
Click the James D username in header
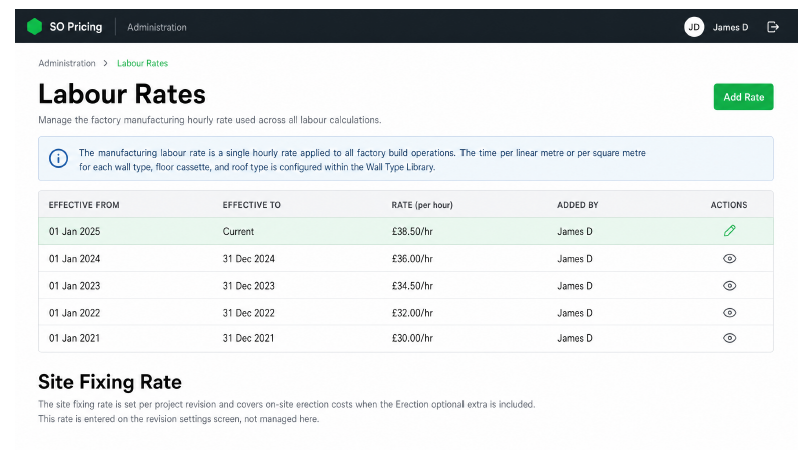[x=731, y=27]
